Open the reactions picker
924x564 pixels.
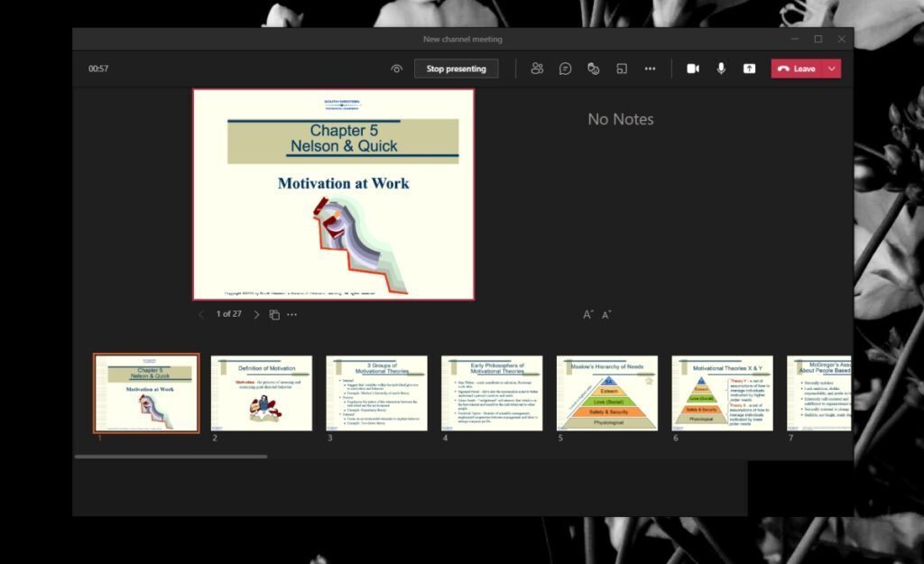[x=592, y=68]
